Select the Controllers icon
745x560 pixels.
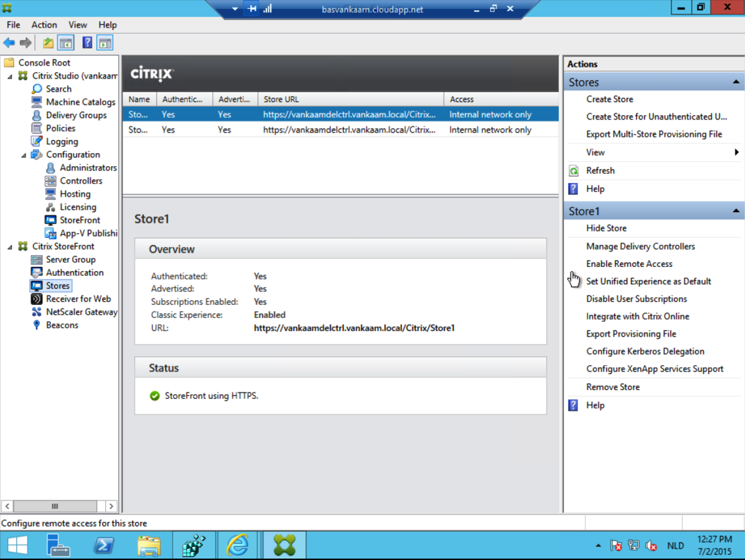(50, 180)
